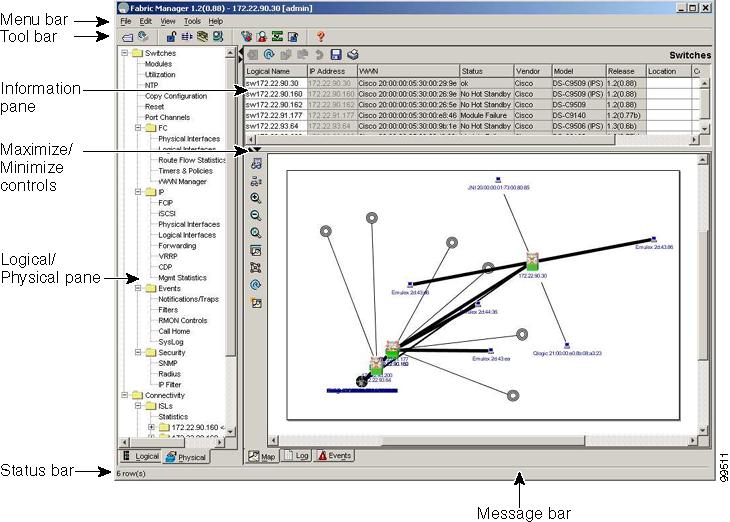Zoom out on the fabric map
This screenshot has height=522, width=730.
[x=256, y=216]
